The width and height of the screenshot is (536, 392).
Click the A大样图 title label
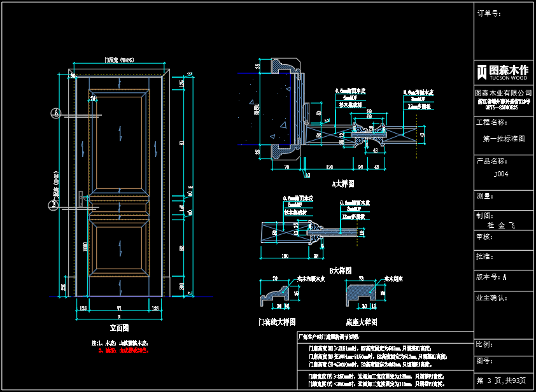coord(342,183)
